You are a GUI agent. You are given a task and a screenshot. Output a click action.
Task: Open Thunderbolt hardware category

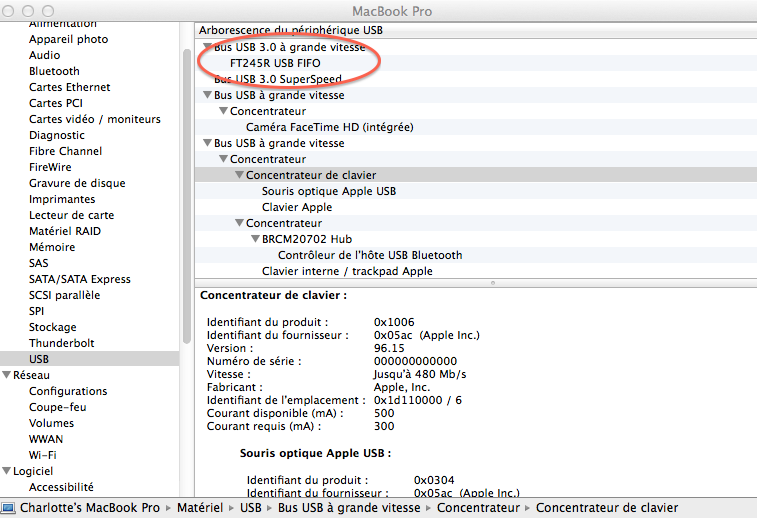click(x=60, y=343)
